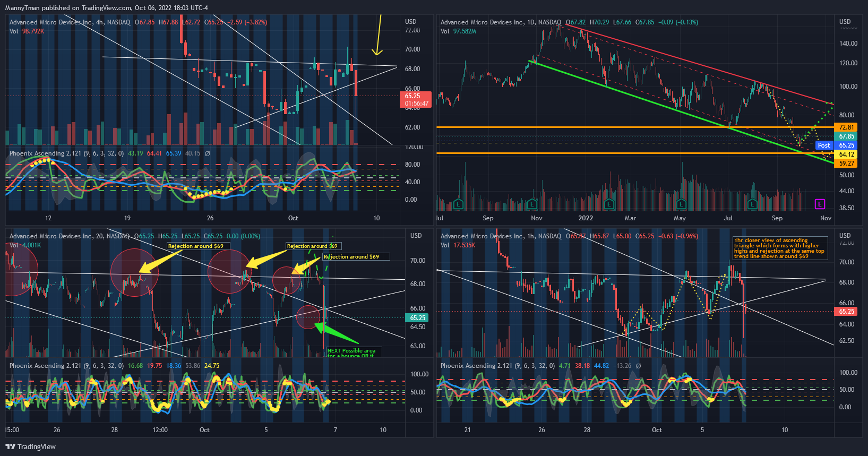This screenshot has width=868, height=456.
Task: Click yellow 24.75 value in 20-minute Phoenix legend
Action: click(x=212, y=366)
